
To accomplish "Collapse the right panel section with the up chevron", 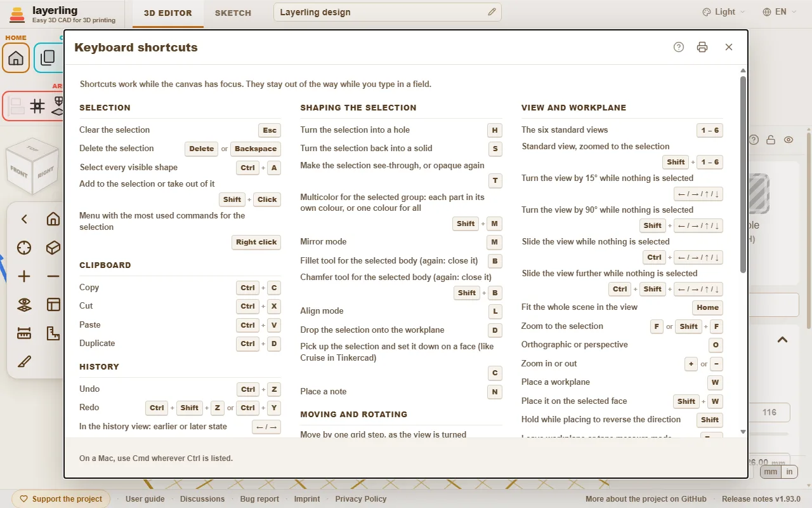I will click(783, 340).
